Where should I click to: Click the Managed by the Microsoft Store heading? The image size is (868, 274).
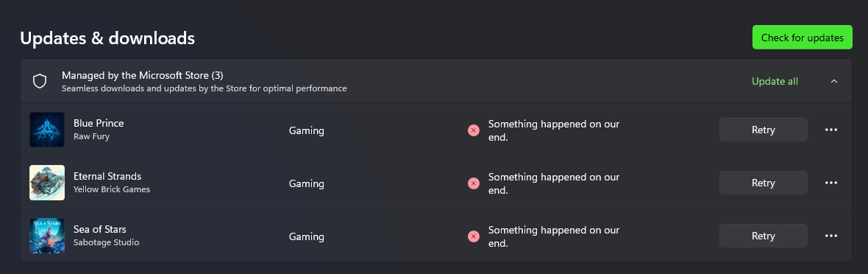[142, 75]
